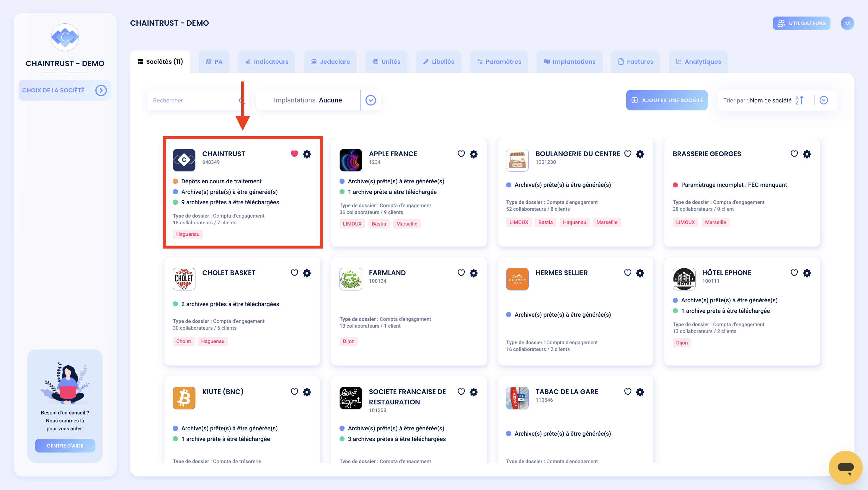Open settings gear for HÔTEL EPHONE
The width and height of the screenshot is (868, 490).
tap(807, 273)
